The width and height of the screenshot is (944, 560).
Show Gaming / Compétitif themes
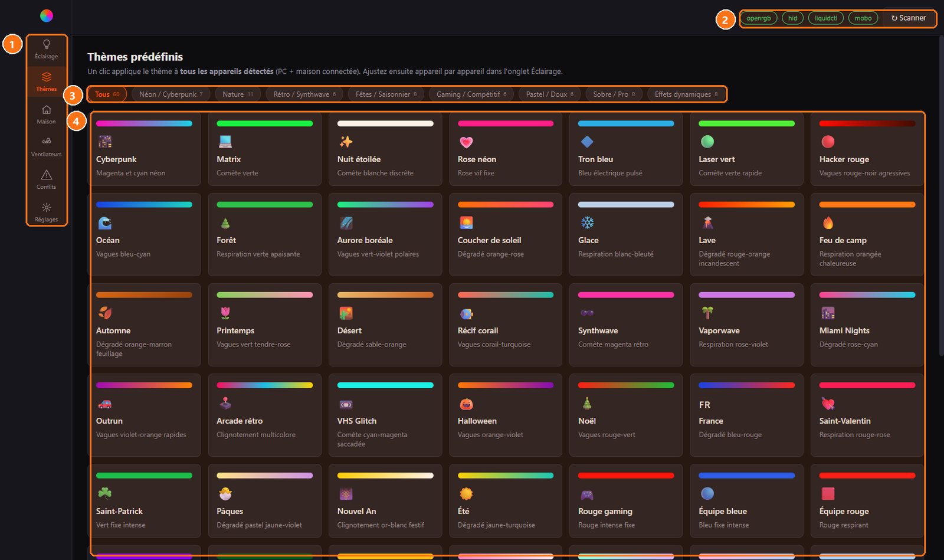point(471,94)
